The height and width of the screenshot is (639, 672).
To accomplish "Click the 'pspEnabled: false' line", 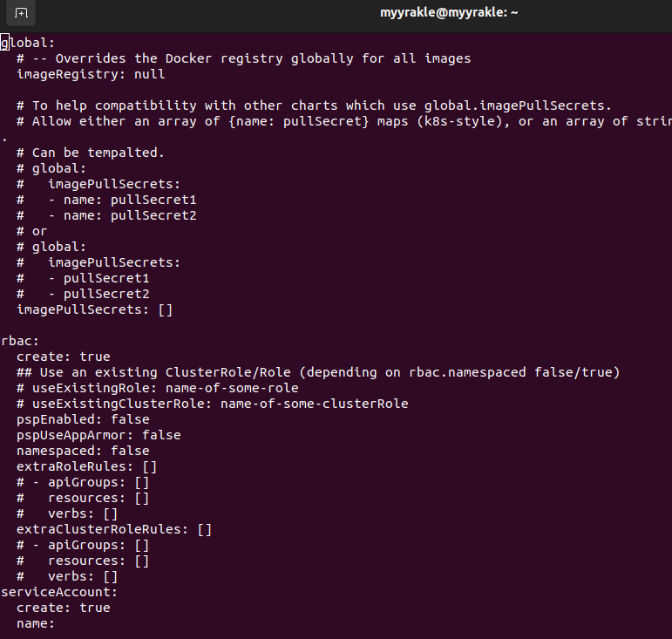I will [83, 419].
